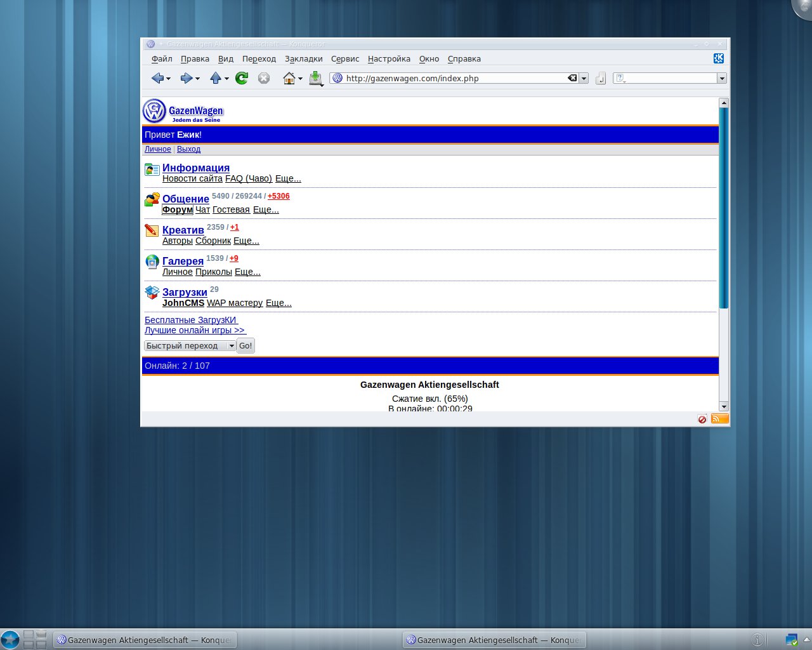The width and height of the screenshot is (812, 650).
Task: Click the Креатив pencil icon
Action: click(152, 230)
